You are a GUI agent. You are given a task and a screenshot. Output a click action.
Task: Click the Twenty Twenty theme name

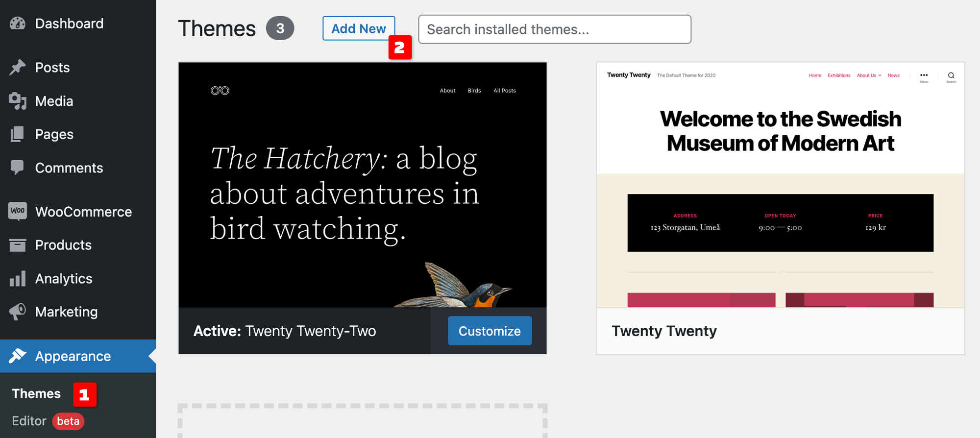664,331
